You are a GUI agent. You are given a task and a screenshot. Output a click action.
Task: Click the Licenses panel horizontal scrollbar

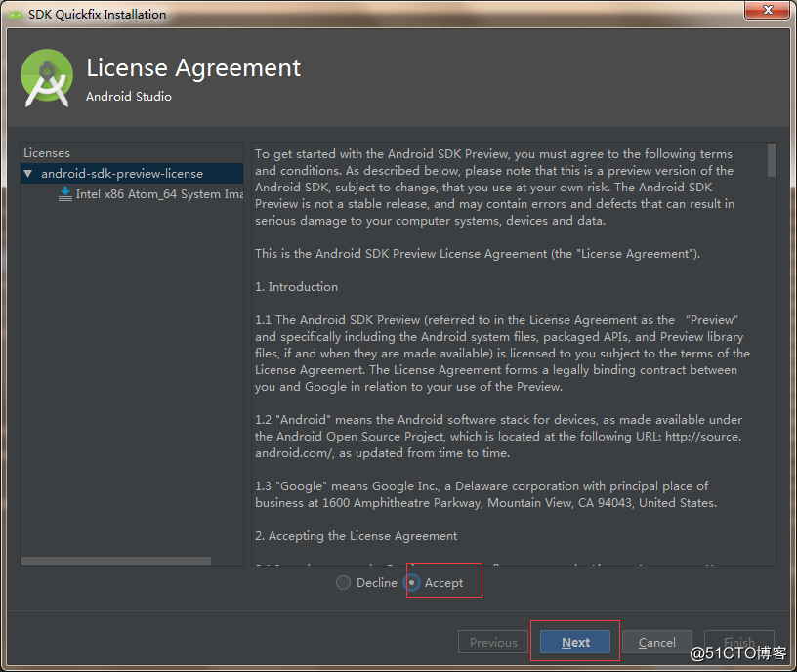point(116,561)
